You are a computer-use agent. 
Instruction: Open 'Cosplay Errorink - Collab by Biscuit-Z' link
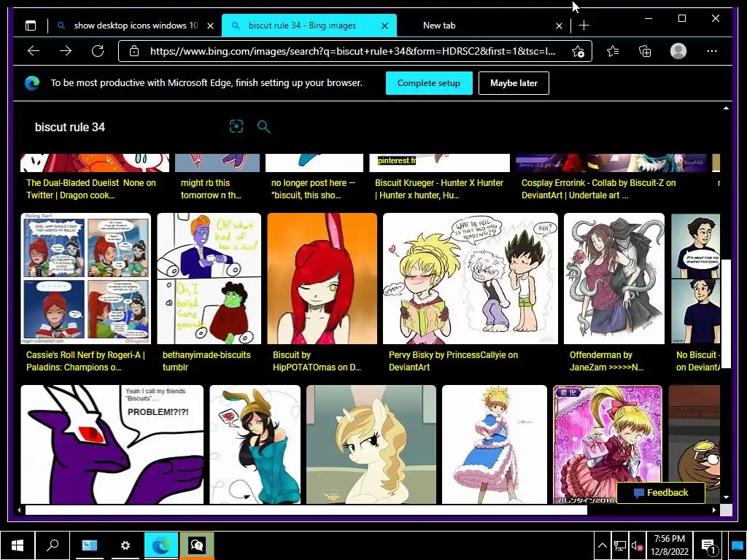[x=598, y=189]
